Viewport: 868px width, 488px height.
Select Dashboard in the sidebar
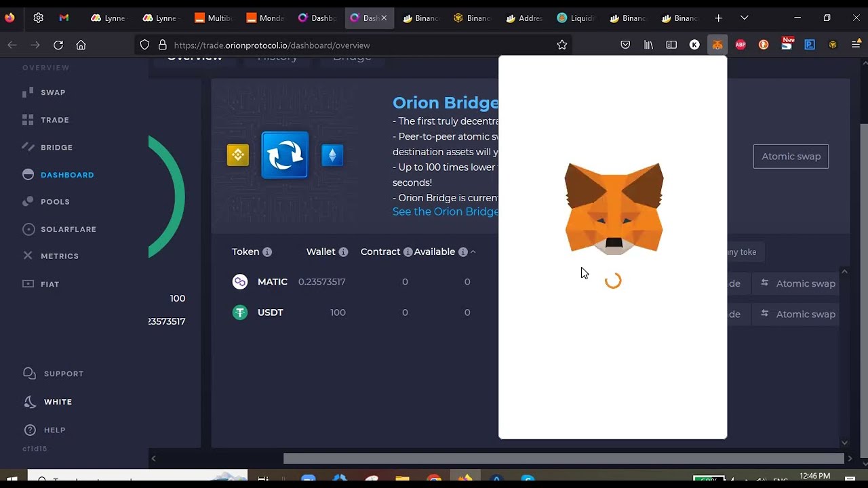tap(58, 175)
